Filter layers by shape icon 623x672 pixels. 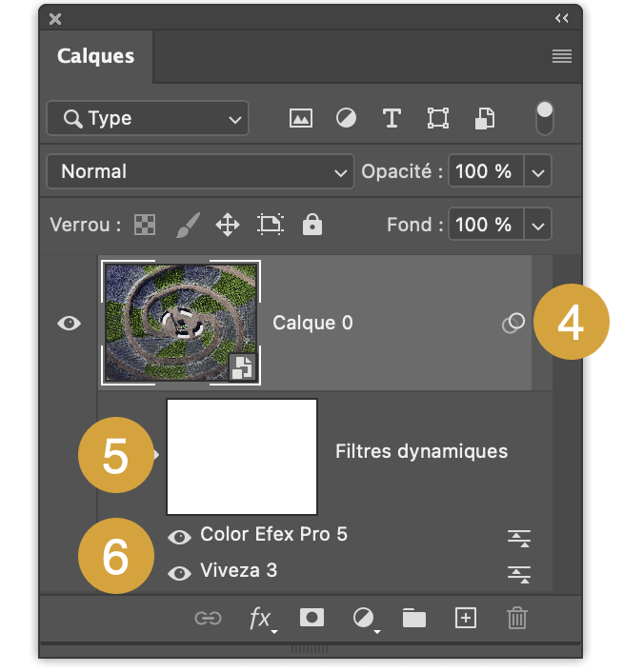click(438, 118)
